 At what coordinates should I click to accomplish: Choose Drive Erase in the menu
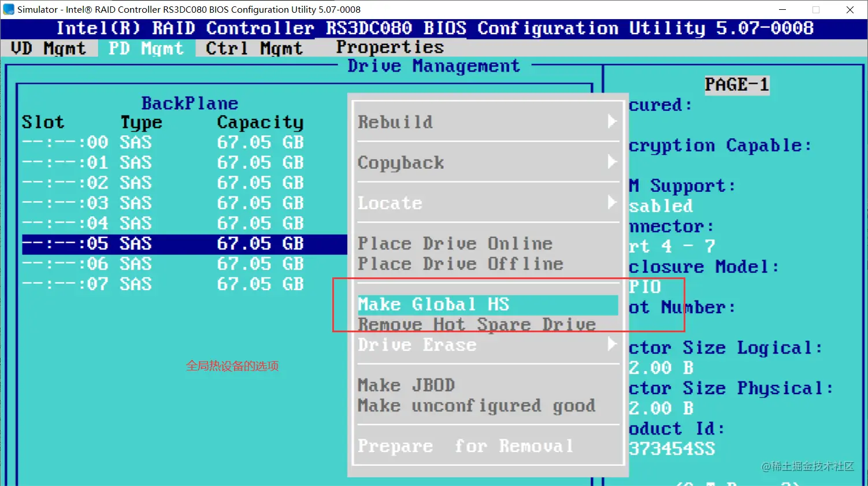coord(417,345)
